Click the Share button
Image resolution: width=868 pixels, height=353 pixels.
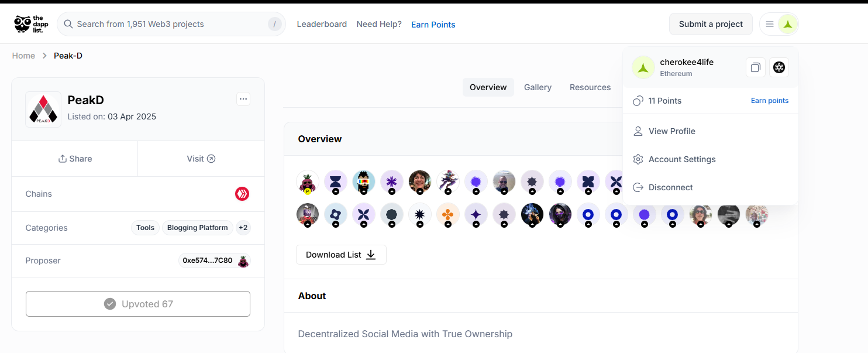click(x=75, y=159)
